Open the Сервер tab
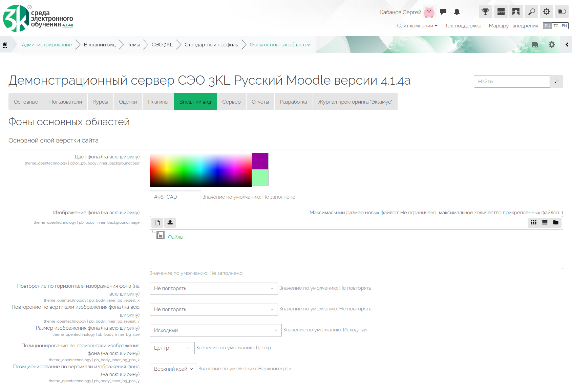The width and height of the screenshot is (572, 392). pyautogui.click(x=231, y=102)
